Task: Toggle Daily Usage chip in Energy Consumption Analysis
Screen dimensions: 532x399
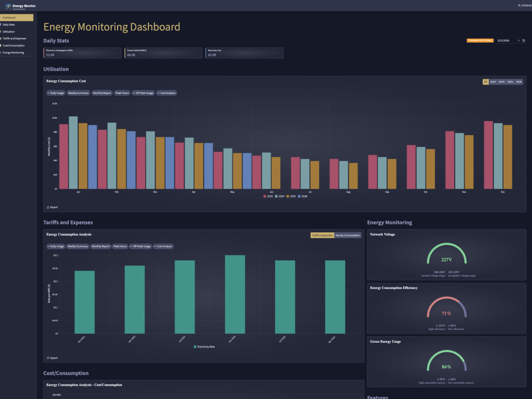Action: point(56,246)
